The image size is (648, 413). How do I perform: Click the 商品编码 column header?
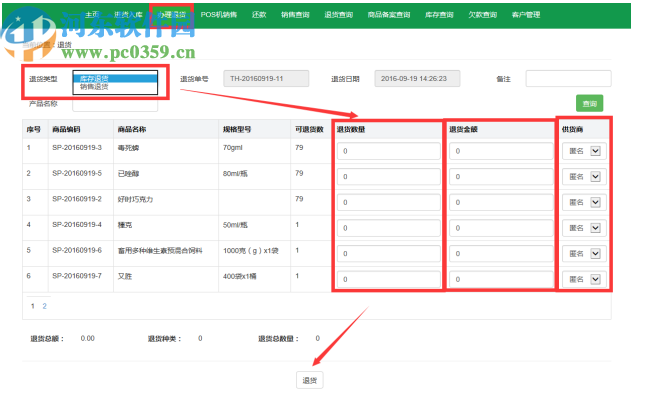tap(66, 129)
